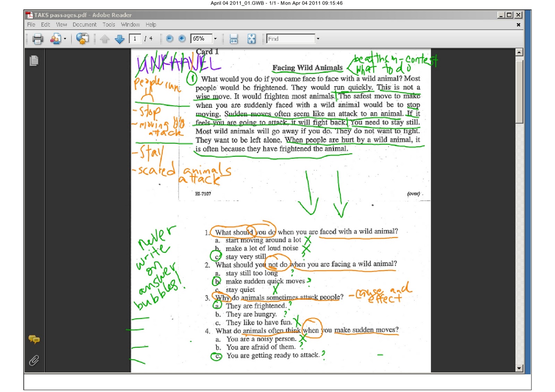This screenshot has width=555, height=392.
Task: Open the zoom level dropdown arrow
Action: (x=215, y=38)
